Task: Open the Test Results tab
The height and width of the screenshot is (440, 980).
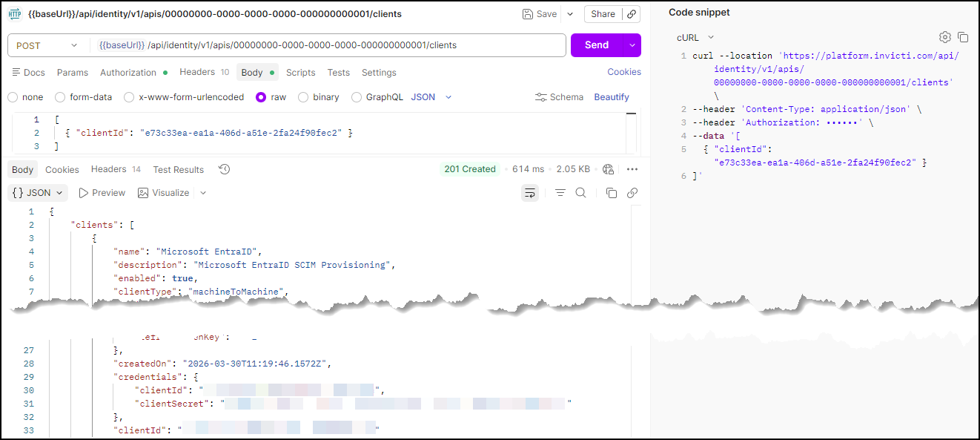Action: pyautogui.click(x=178, y=170)
